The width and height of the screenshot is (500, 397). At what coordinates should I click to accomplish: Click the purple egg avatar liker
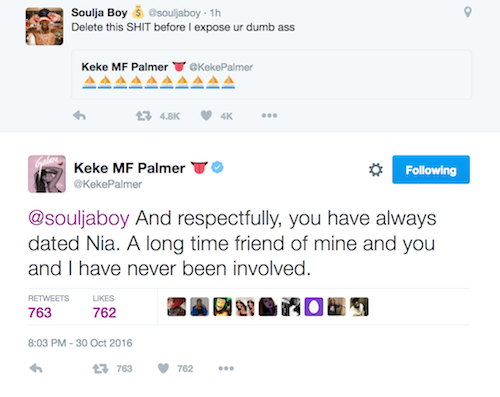coord(314,307)
